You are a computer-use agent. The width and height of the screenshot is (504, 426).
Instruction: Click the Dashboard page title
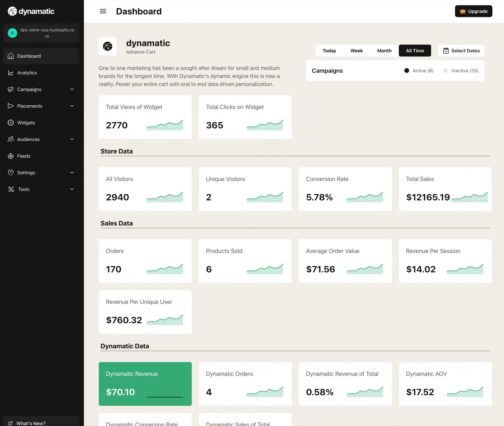(x=139, y=11)
